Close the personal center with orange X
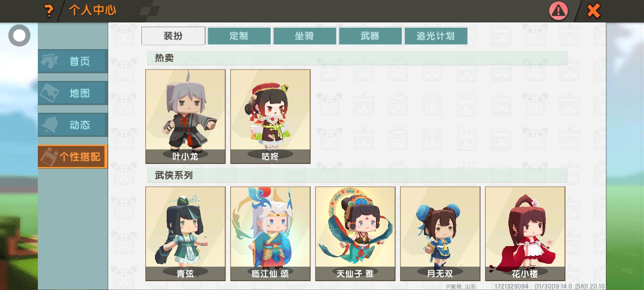 (593, 11)
